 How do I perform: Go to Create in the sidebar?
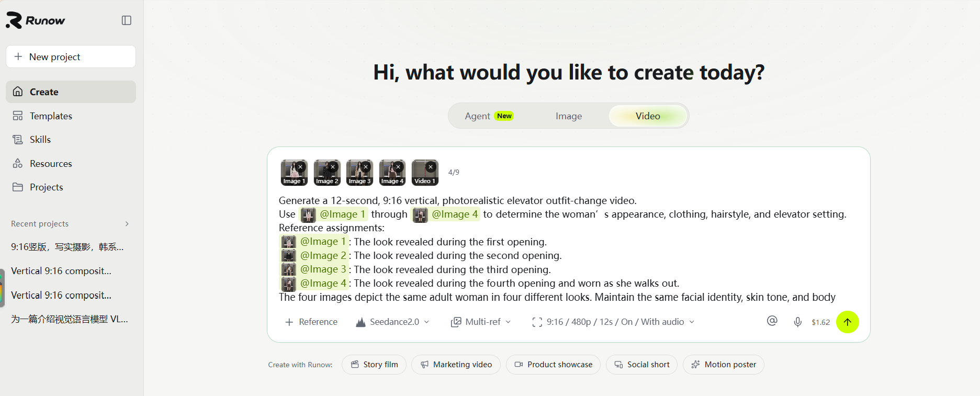tap(71, 92)
